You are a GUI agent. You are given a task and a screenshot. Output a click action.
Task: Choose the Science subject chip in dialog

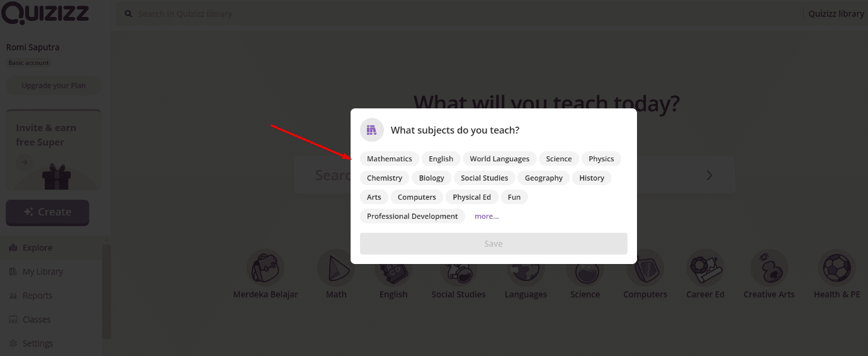559,159
